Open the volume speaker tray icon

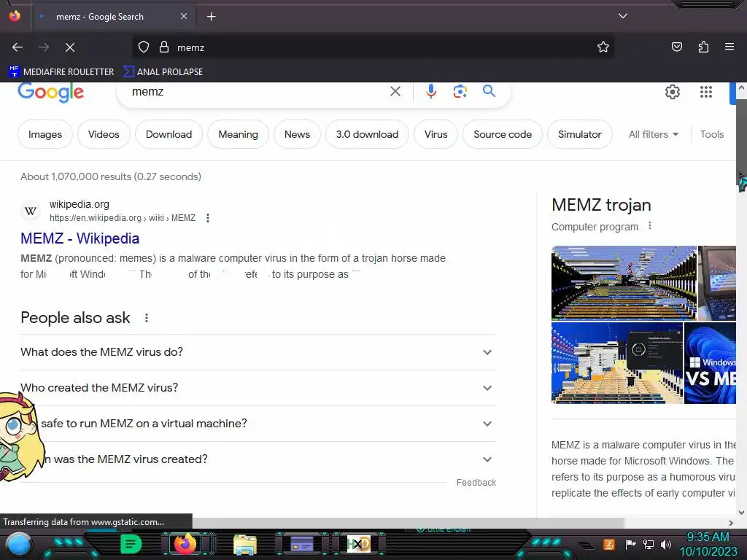click(665, 544)
